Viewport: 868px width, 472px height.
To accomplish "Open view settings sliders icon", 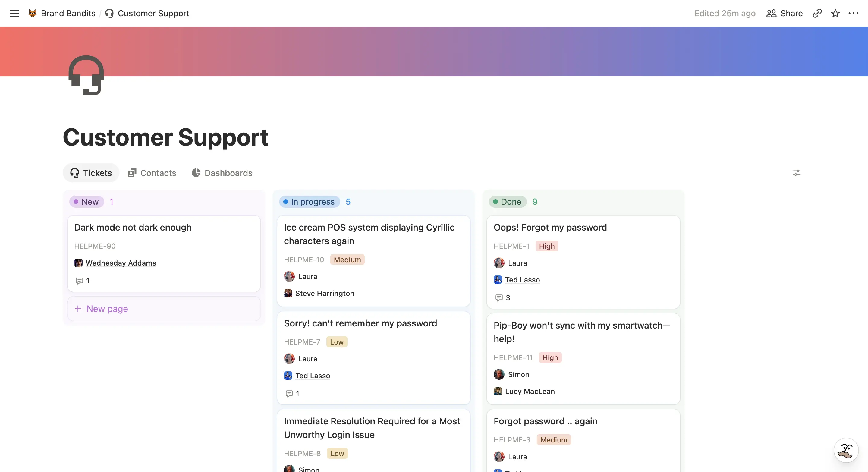I will click(x=797, y=173).
